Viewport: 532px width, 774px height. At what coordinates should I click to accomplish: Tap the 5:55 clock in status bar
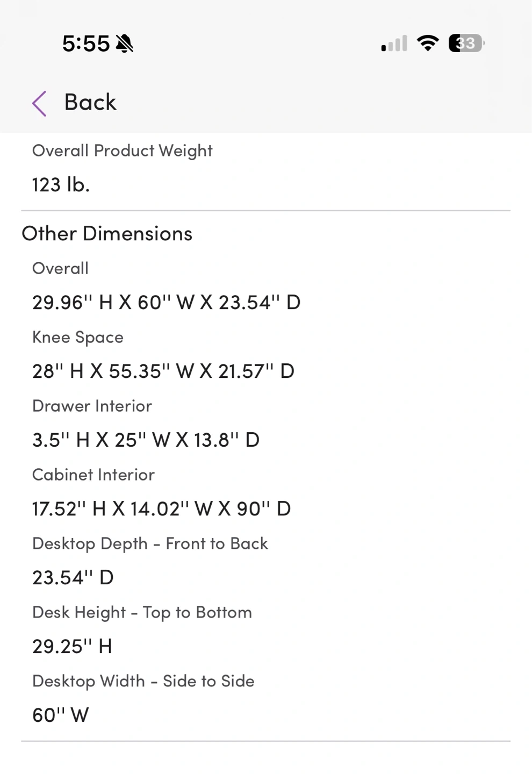(x=86, y=44)
